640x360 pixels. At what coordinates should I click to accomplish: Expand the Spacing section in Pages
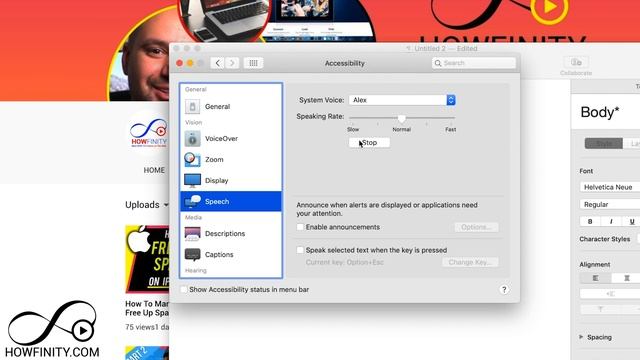pyautogui.click(x=581, y=337)
